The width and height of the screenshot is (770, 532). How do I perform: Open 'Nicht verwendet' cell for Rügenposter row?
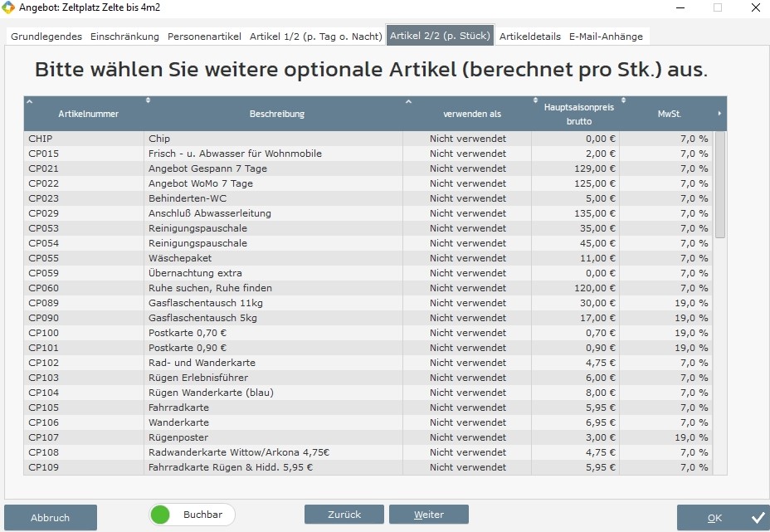(x=467, y=437)
